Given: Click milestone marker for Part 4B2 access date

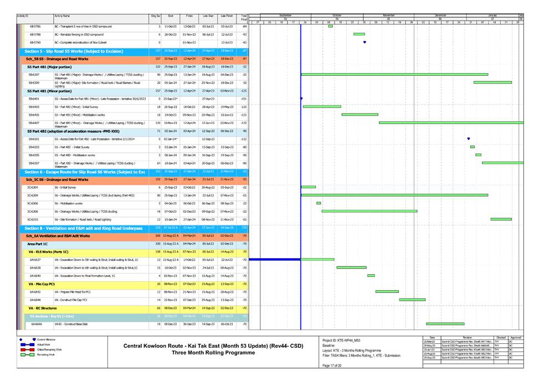Looking at the screenshot, I should pos(469,139).
